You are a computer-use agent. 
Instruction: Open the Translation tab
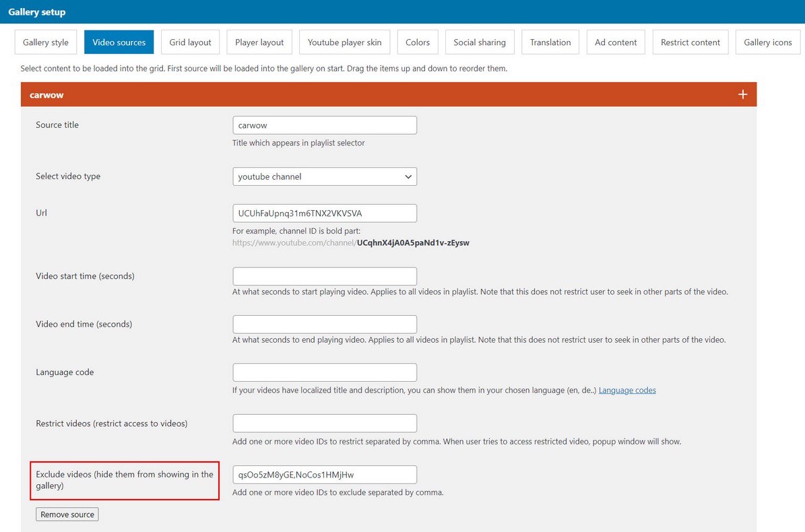pyautogui.click(x=550, y=42)
